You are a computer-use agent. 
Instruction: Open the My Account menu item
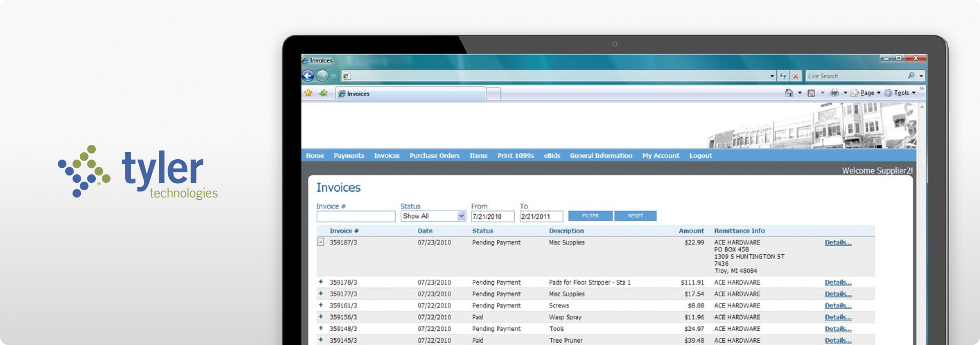point(661,156)
